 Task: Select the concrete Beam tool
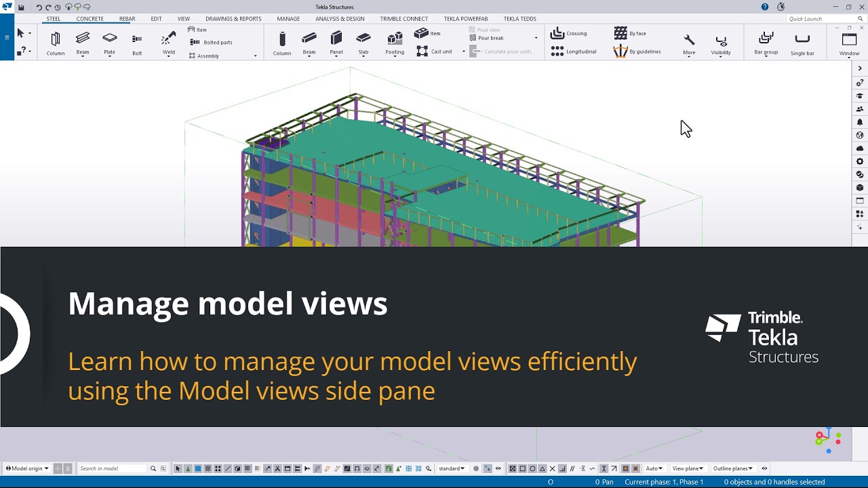coord(309,43)
